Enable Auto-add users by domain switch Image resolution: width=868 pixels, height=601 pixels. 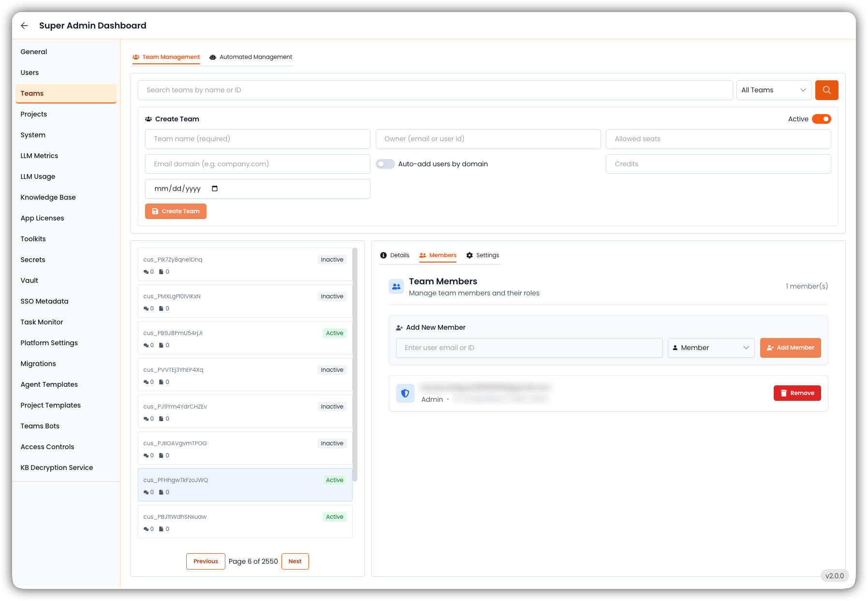click(x=385, y=164)
